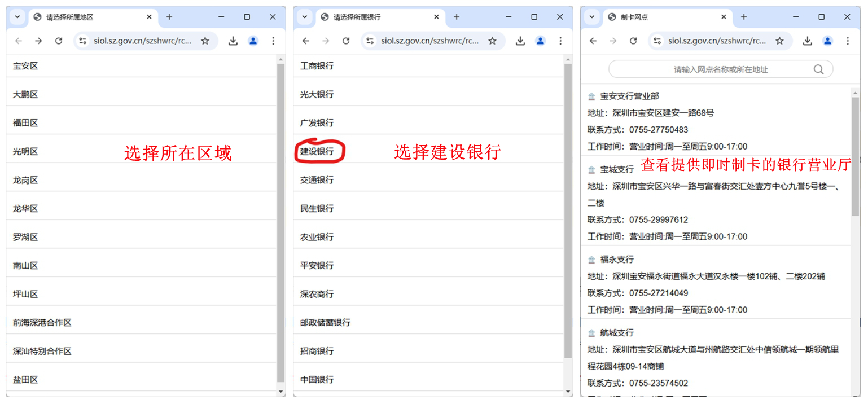Click scroll-up arrow in 请选择所属银行 page

(x=568, y=59)
